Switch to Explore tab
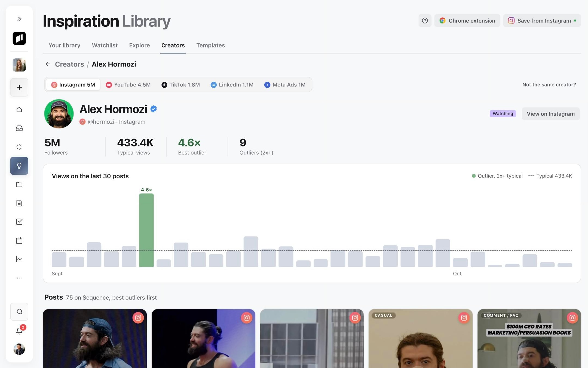 (139, 45)
